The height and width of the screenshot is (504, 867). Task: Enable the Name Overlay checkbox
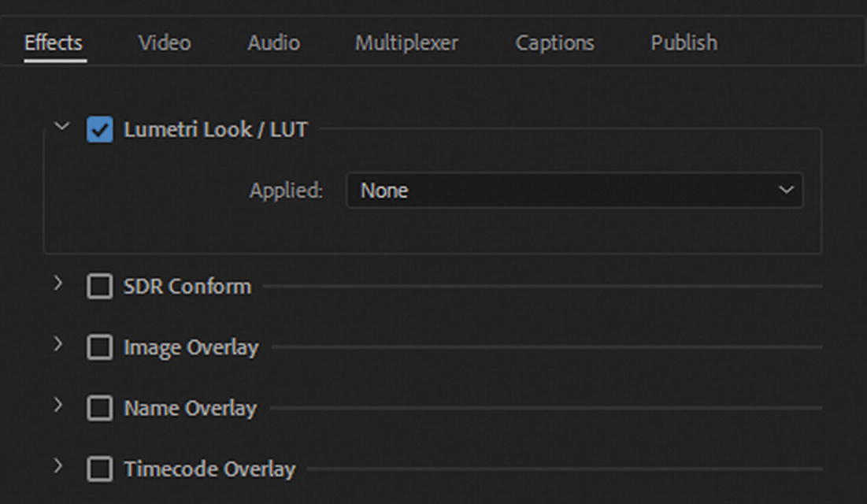(100, 409)
